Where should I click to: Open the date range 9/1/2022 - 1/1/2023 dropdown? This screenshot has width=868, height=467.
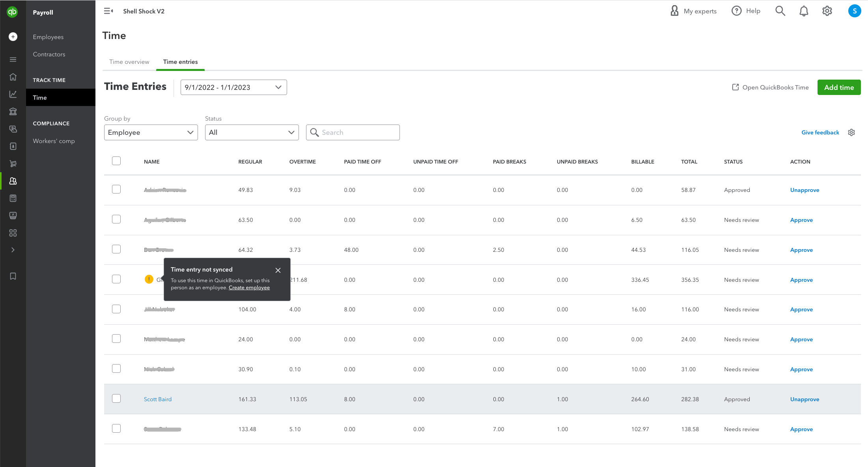233,87
